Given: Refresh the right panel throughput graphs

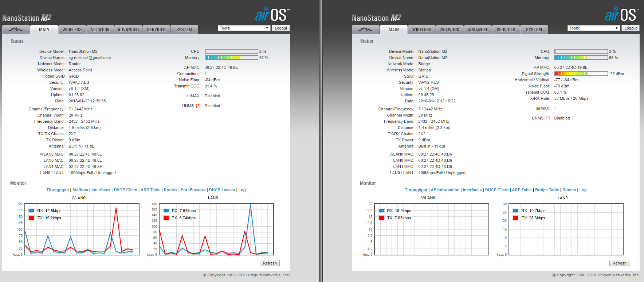Looking at the screenshot, I should click(619, 263).
